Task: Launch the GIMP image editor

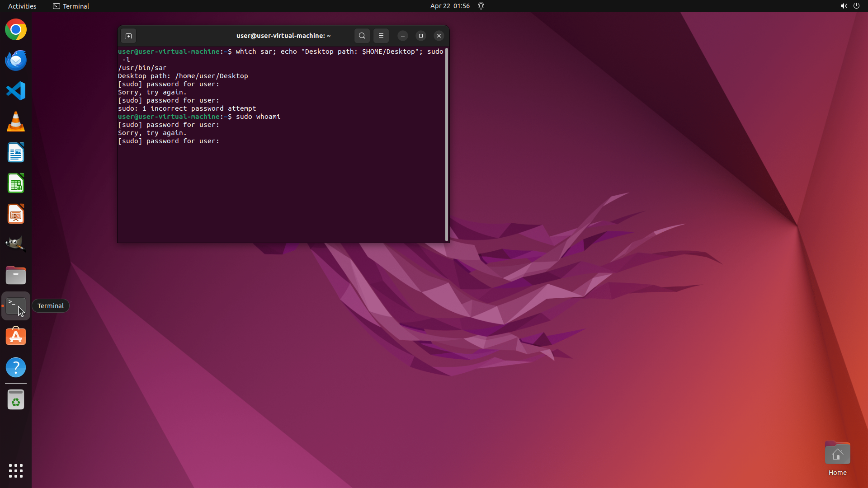Action: 16,244
